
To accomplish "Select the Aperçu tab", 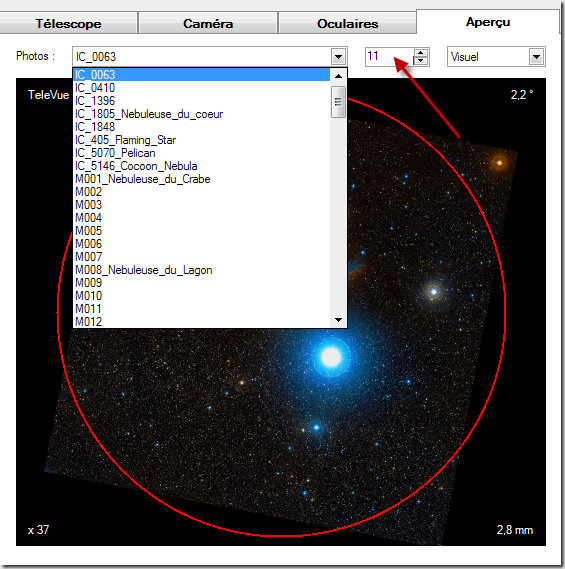I will (488, 22).
